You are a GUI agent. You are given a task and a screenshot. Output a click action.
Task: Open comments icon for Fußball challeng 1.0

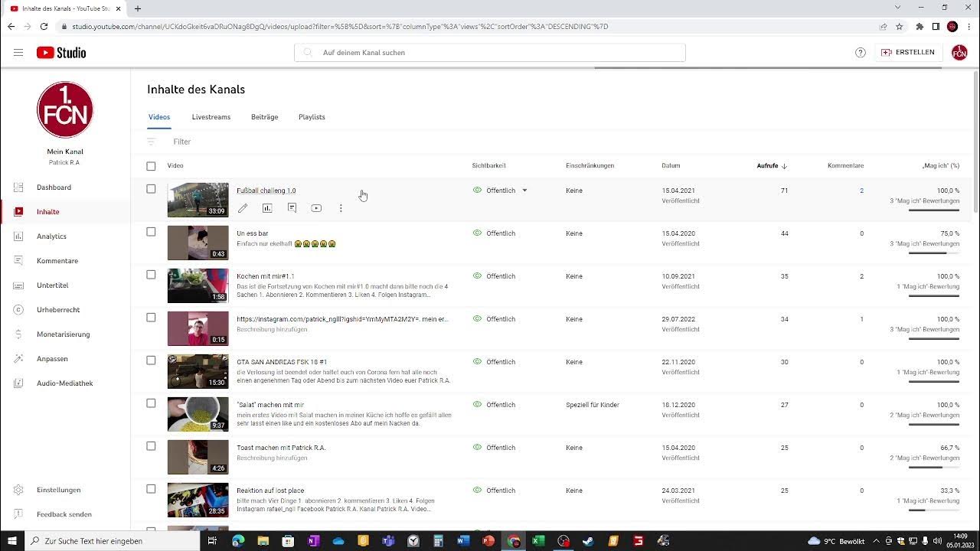[292, 208]
